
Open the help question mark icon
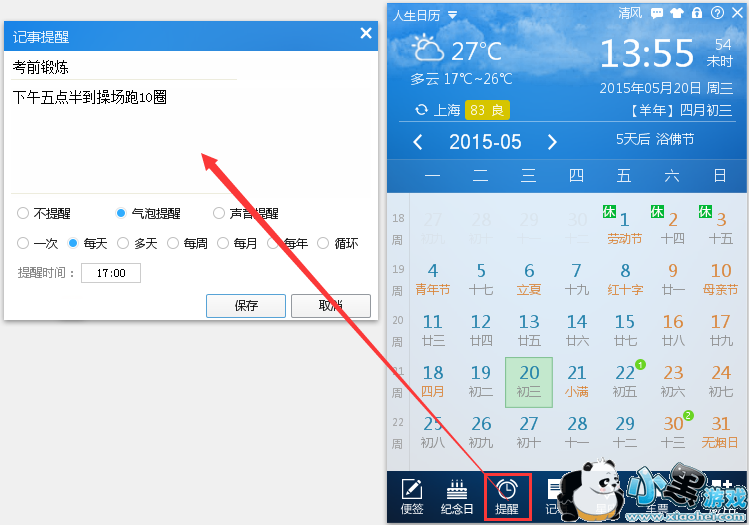(x=717, y=13)
